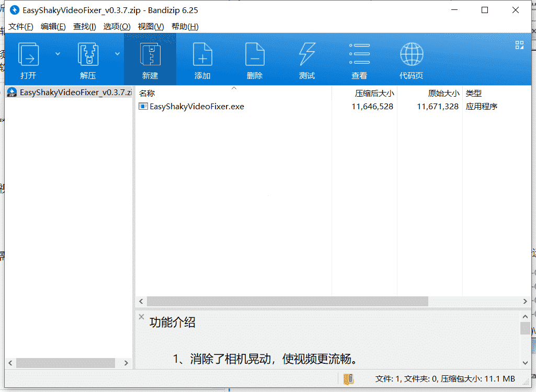The height and width of the screenshot is (392, 536).
Task: Click status bar file count text
Action: point(445,379)
